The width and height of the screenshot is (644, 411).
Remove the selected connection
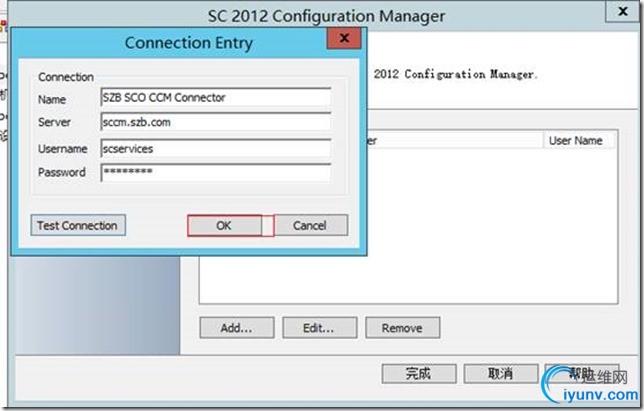coord(402,328)
